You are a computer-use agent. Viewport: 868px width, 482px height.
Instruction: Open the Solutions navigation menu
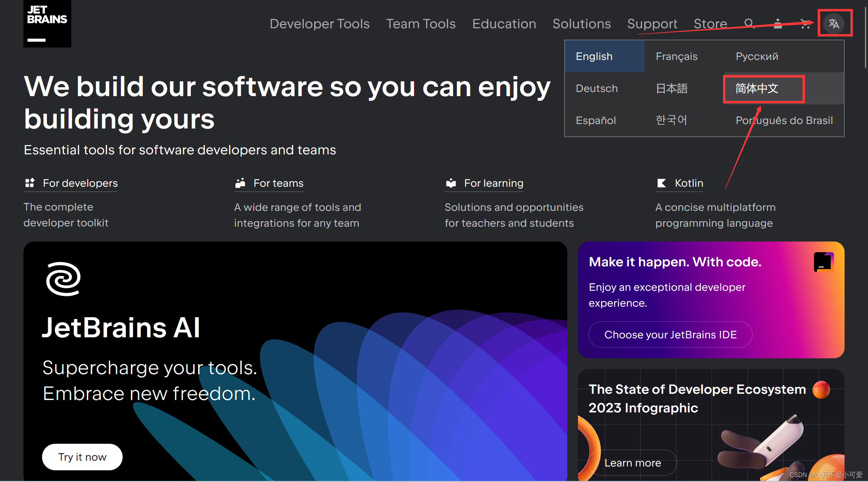click(581, 24)
